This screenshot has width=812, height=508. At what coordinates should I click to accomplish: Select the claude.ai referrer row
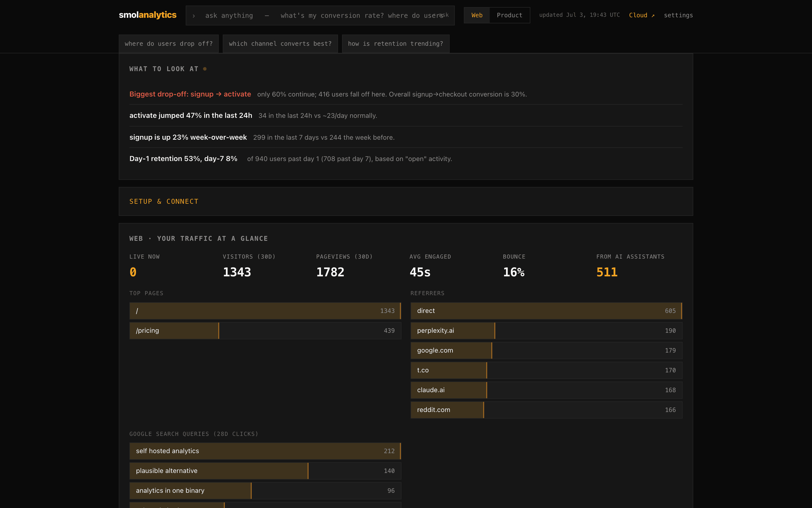point(546,390)
